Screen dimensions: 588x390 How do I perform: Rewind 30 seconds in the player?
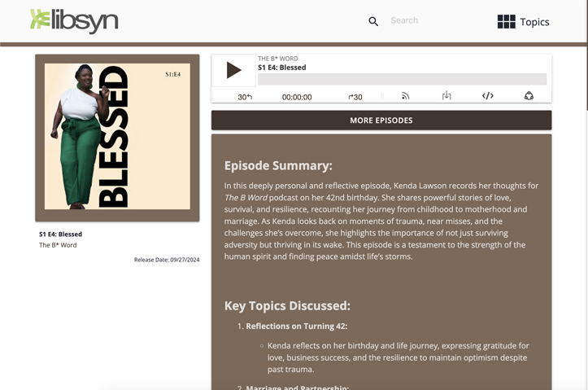click(x=245, y=97)
